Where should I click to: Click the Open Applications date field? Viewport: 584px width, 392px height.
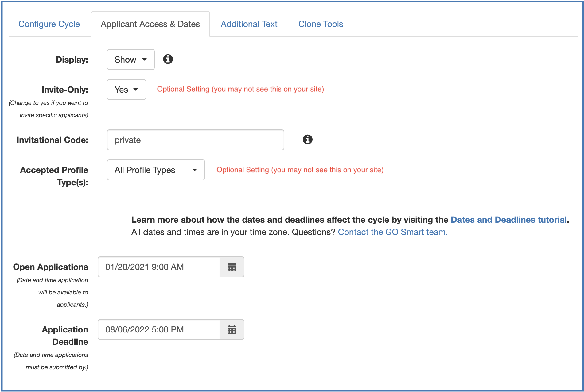[159, 267]
